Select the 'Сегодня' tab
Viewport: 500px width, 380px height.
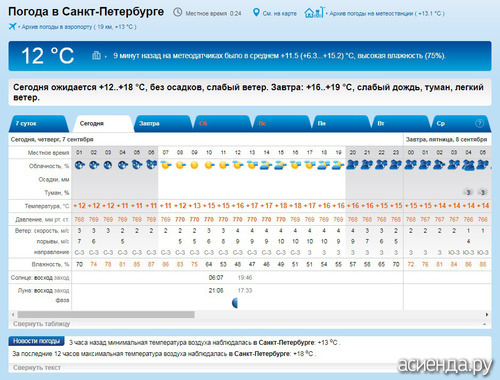pos(103,123)
